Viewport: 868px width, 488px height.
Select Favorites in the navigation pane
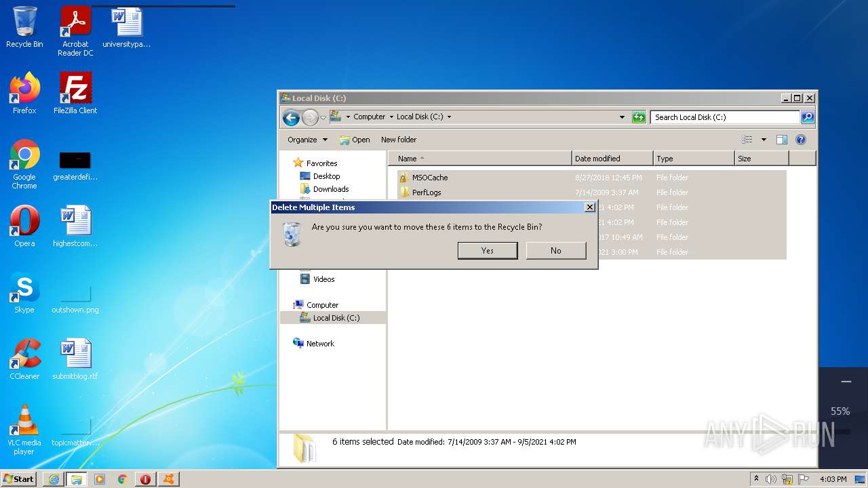point(321,163)
